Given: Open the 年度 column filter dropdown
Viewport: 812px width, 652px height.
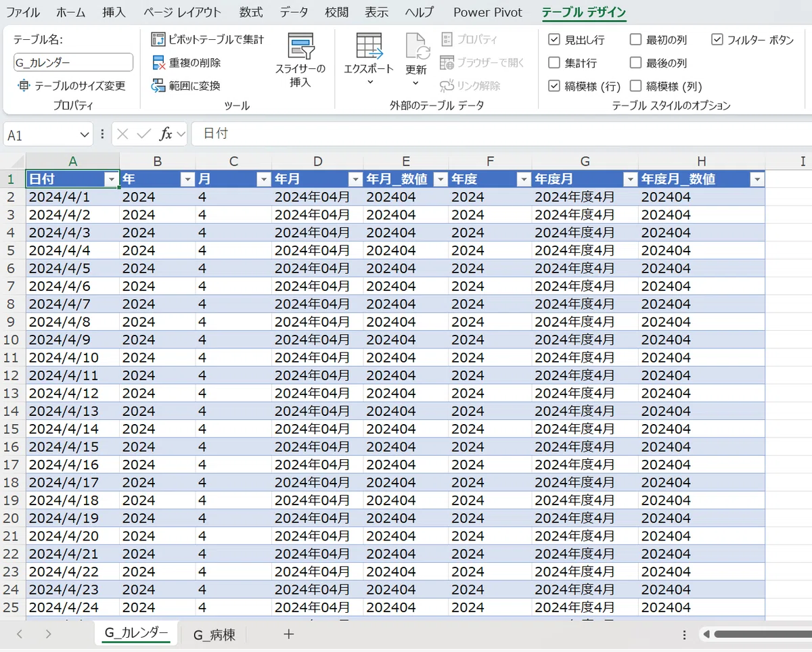Looking at the screenshot, I should click(x=523, y=179).
